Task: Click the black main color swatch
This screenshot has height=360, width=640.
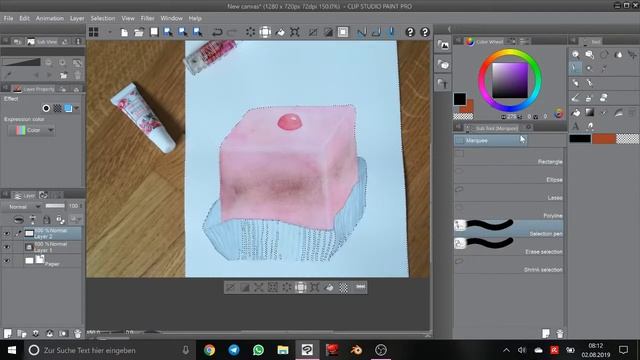Action: (x=460, y=99)
